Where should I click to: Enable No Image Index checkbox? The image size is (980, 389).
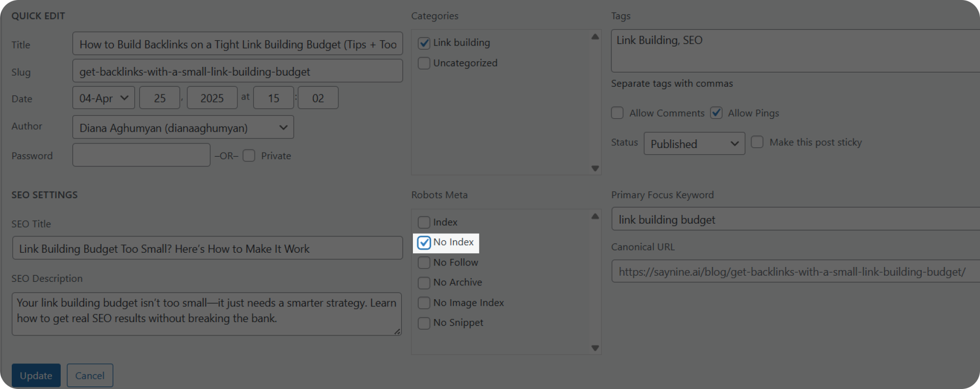click(x=424, y=303)
